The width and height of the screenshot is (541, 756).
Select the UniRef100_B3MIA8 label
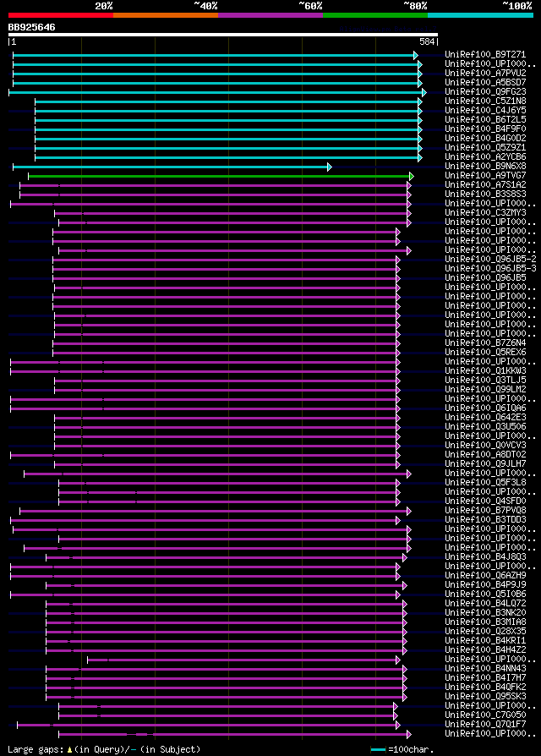pyautogui.click(x=485, y=622)
